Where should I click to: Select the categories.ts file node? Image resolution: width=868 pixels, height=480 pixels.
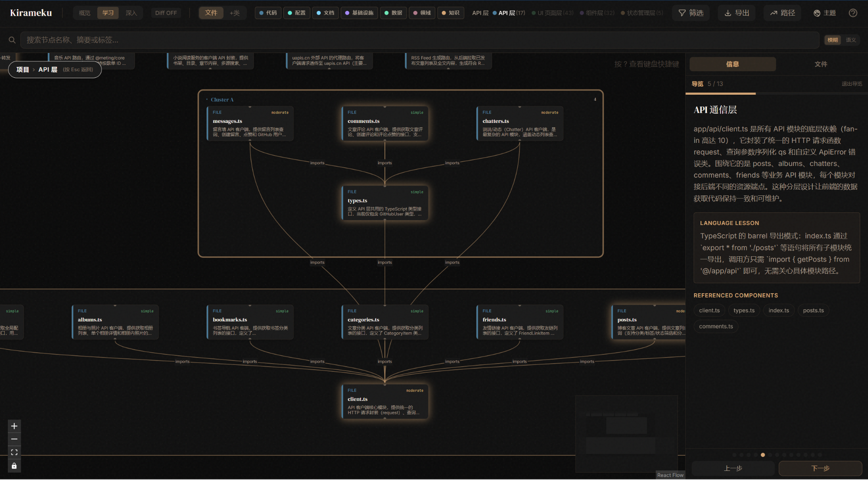coord(385,322)
